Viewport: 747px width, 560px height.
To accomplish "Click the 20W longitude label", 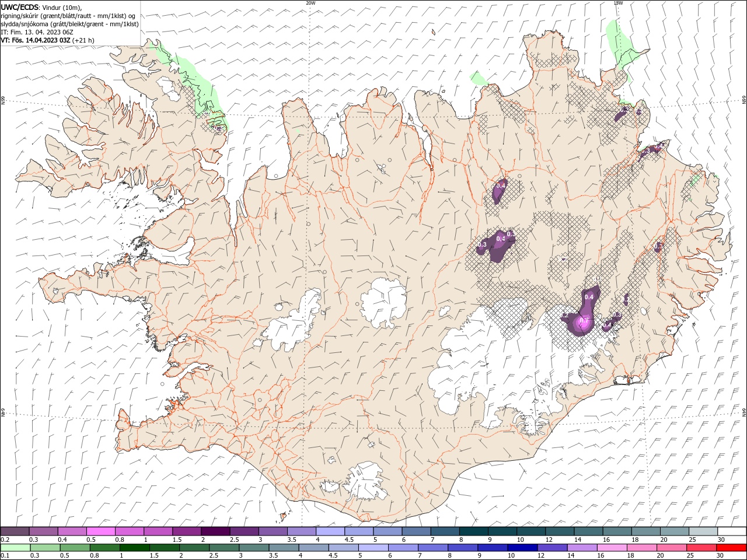I will pyautogui.click(x=310, y=3).
